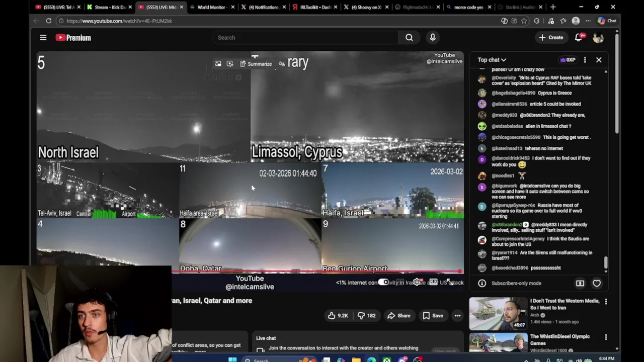
Task: Open 'I Don't Trust the Western Media' thumbnail
Action: point(498,314)
